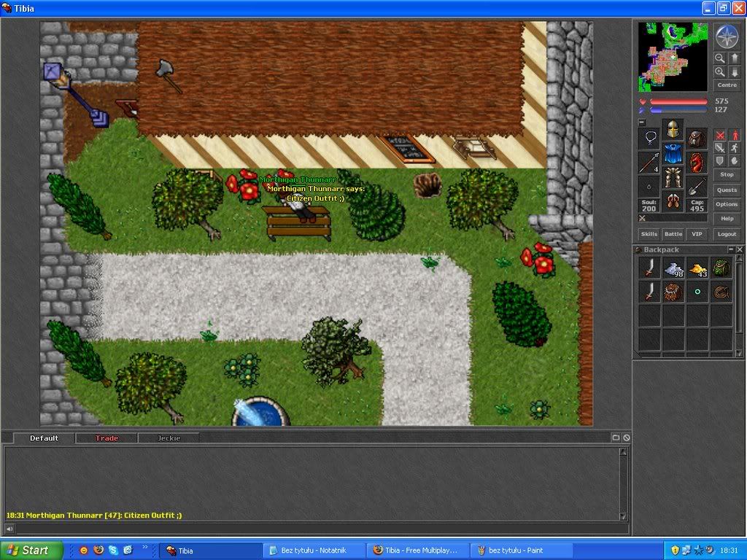The width and height of the screenshot is (747, 560).
Task: Click the minimap compass rose
Action: [727, 36]
